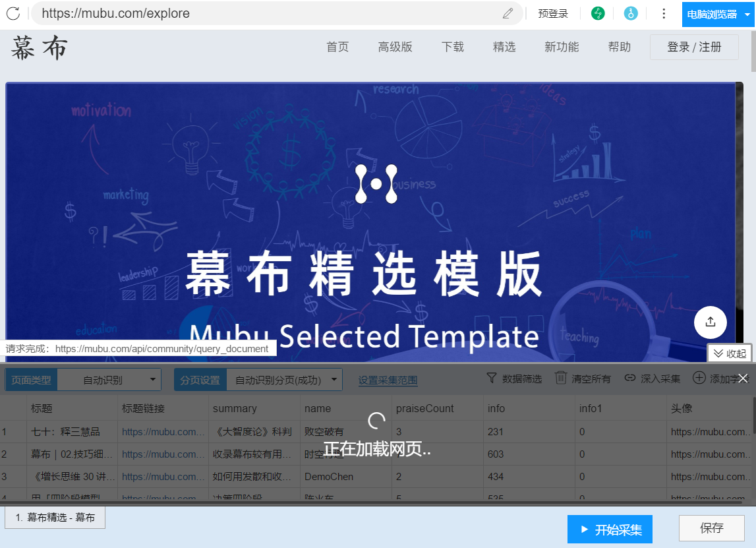756x548 pixels.
Task: Click the 添加字段 plus icon
Action: coord(699,378)
